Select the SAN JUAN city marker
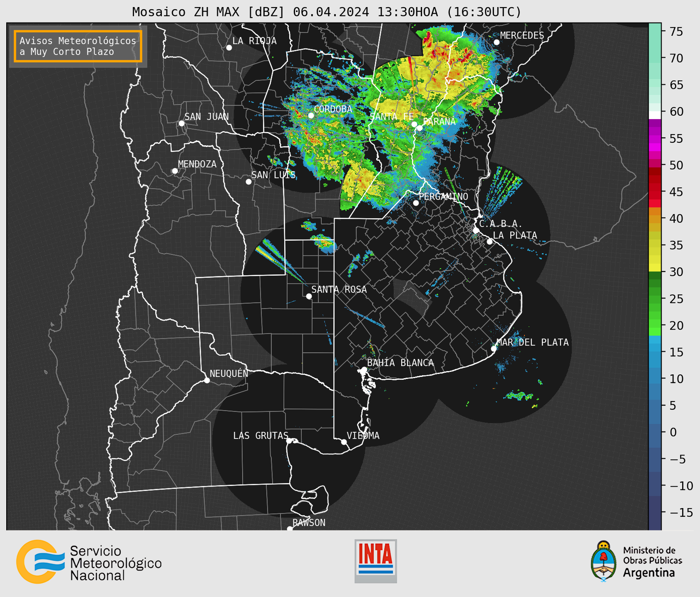This screenshot has width=700, height=597. (181, 123)
